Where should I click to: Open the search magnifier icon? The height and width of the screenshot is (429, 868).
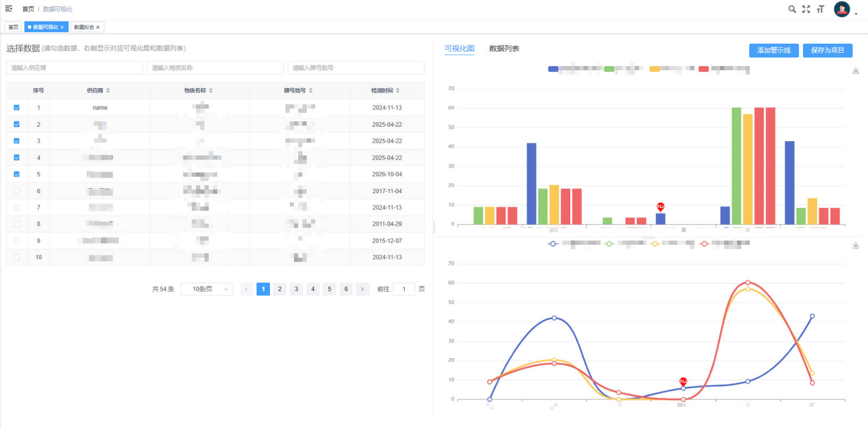[792, 9]
